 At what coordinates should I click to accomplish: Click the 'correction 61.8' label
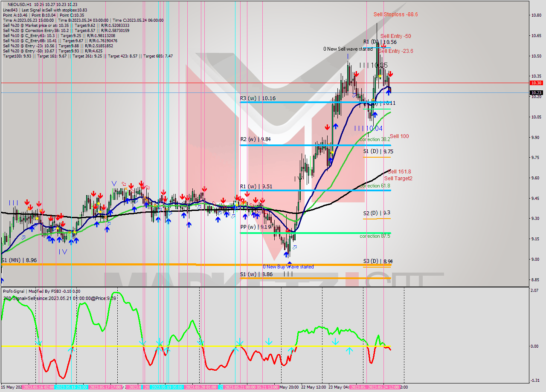pyautogui.click(x=375, y=186)
